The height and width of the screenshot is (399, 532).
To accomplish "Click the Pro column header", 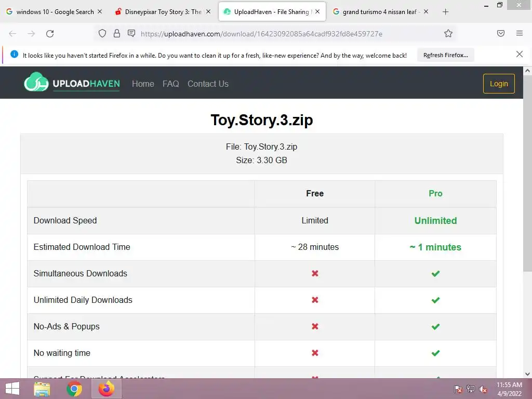I will point(435,193).
